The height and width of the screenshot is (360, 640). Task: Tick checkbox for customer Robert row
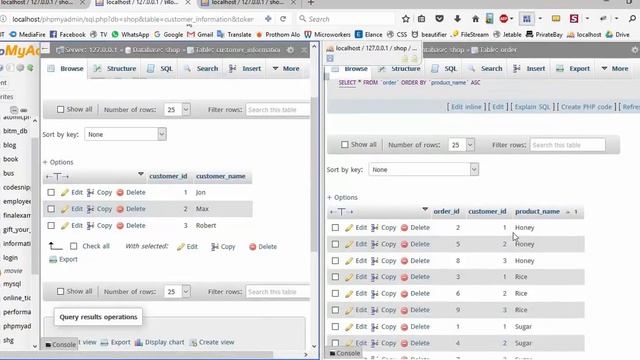coord(51,225)
